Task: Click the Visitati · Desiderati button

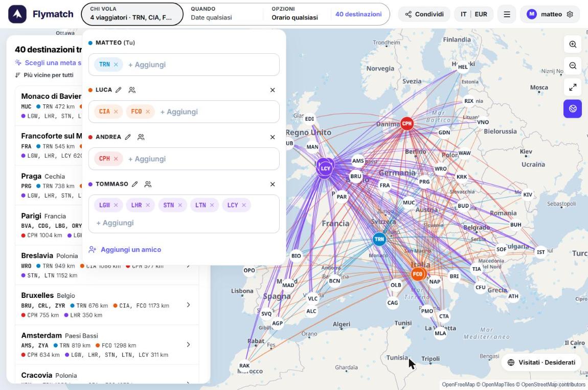Action: click(541, 362)
